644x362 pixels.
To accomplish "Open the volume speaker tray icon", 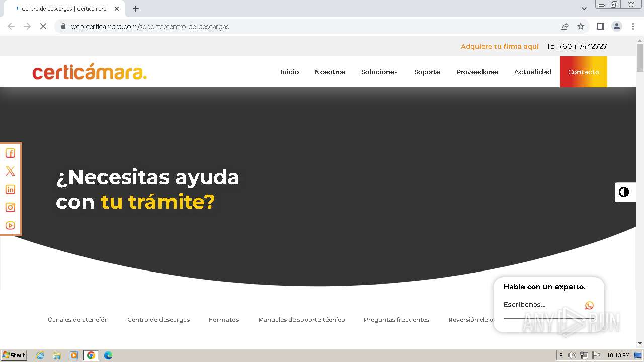I will [572, 355].
